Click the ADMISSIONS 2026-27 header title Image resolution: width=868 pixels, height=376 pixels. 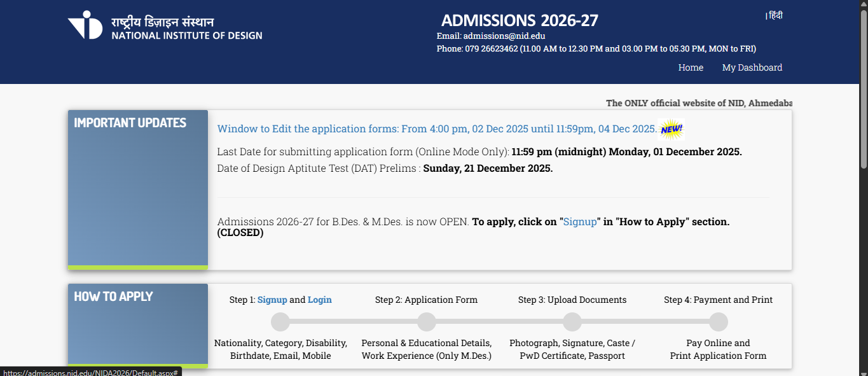click(x=520, y=20)
